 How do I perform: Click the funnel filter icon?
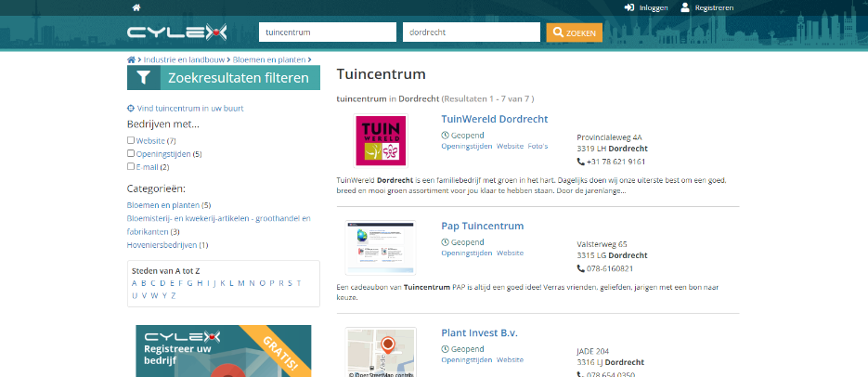point(143,78)
